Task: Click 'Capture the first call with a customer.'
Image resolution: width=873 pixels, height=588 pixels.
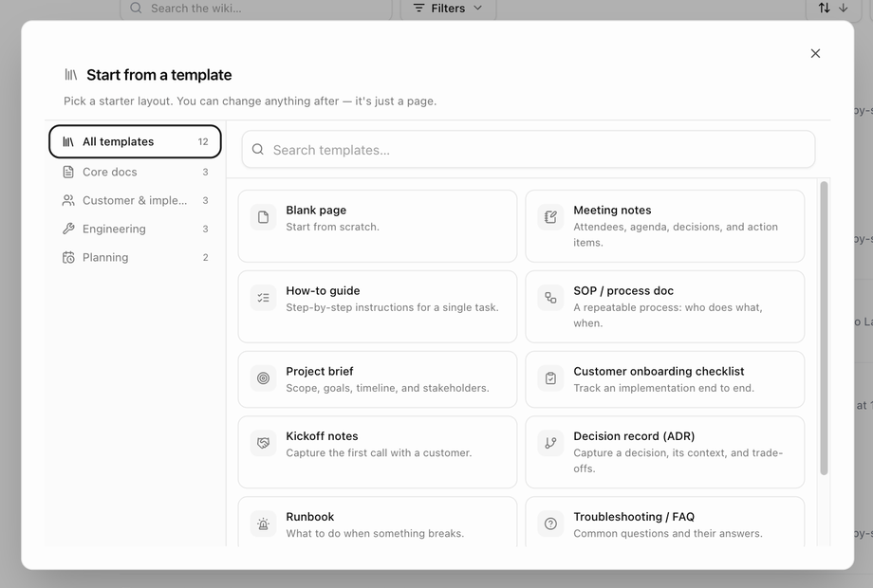Action: pyautogui.click(x=379, y=452)
